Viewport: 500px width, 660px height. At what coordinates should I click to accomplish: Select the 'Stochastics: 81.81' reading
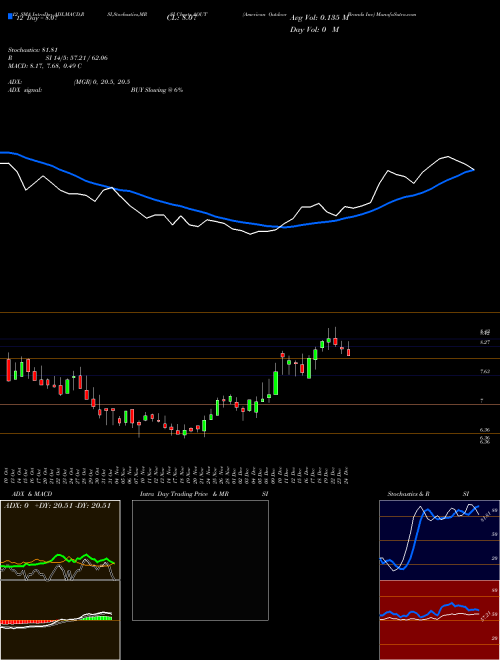(33, 50)
